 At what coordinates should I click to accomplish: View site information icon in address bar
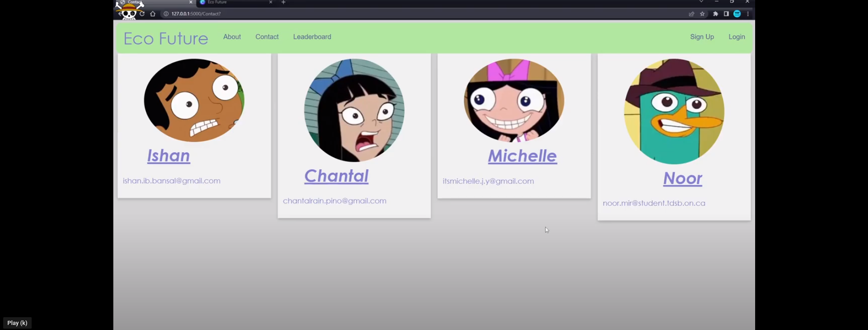(x=166, y=14)
